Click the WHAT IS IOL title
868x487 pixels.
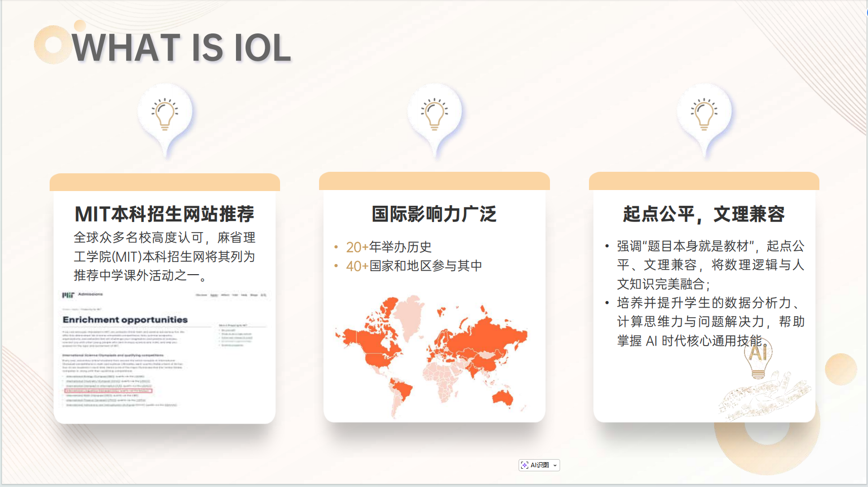pyautogui.click(x=181, y=48)
